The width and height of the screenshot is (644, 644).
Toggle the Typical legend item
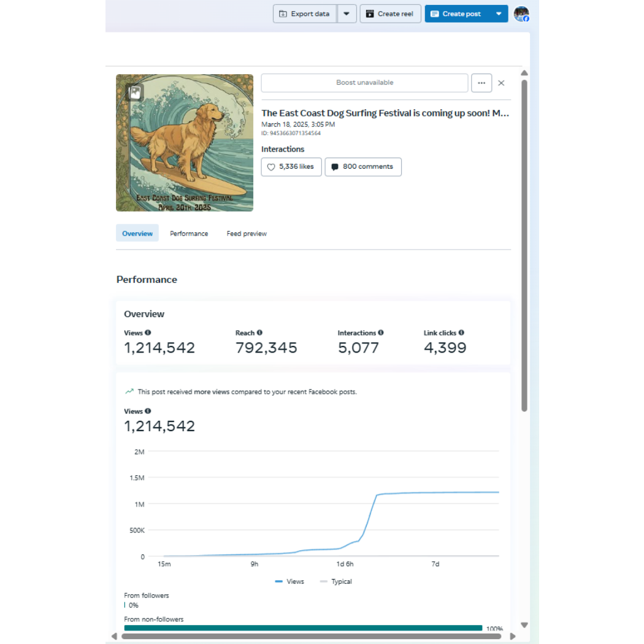click(335, 581)
